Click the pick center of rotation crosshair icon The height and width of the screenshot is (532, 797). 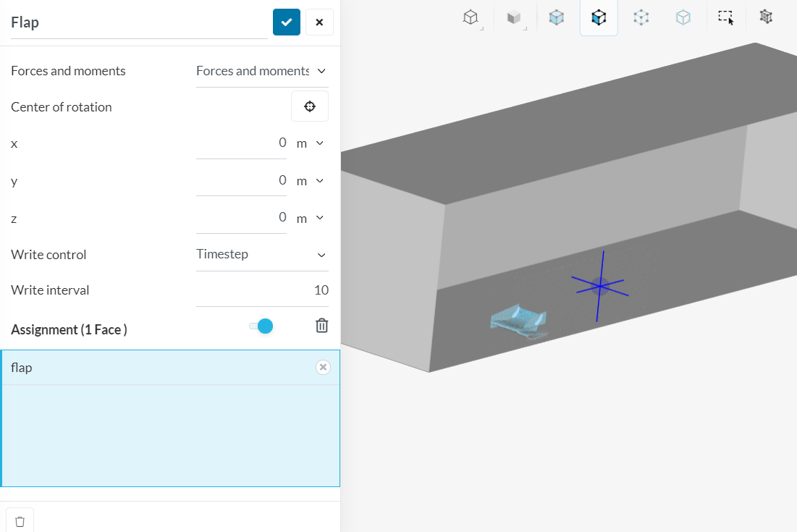pyautogui.click(x=310, y=106)
